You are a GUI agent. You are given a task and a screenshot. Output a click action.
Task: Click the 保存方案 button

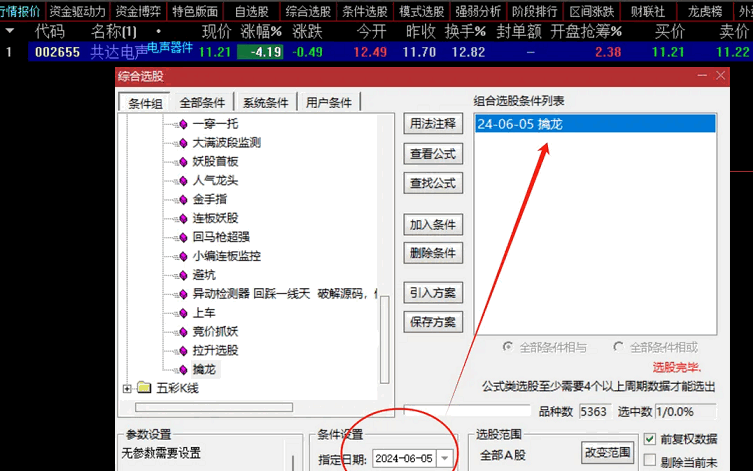(x=433, y=322)
